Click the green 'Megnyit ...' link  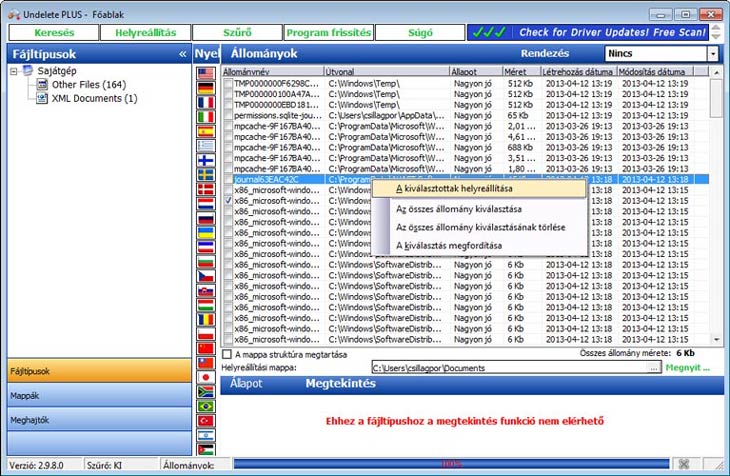click(x=688, y=367)
